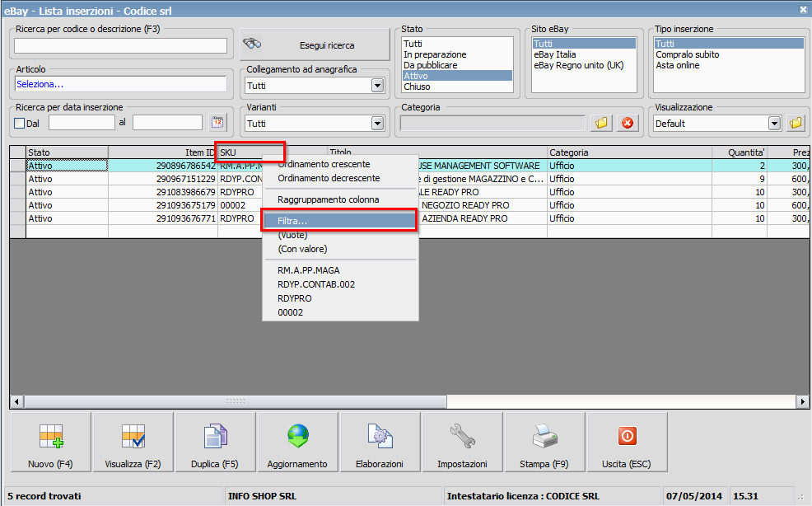812x506 pixels.
Task: Select In preparazione in Stato list
Action: [457, 54]
